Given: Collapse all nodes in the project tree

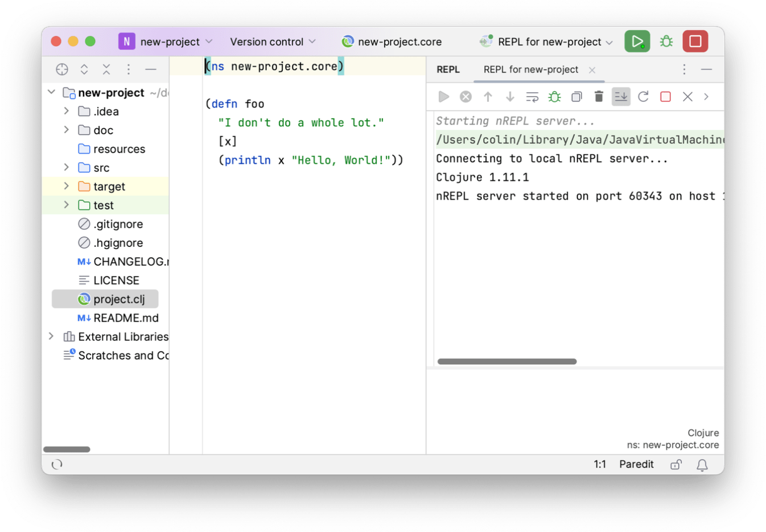Looking at the screenshot, I should 106,69.
